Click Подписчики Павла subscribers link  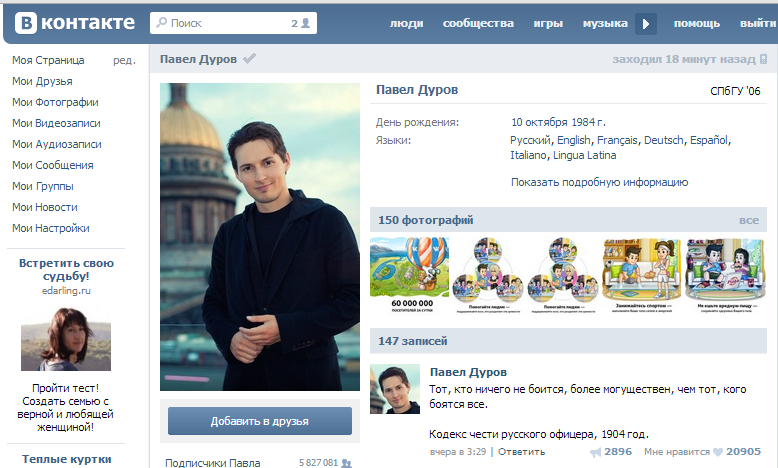coord(213,463)
